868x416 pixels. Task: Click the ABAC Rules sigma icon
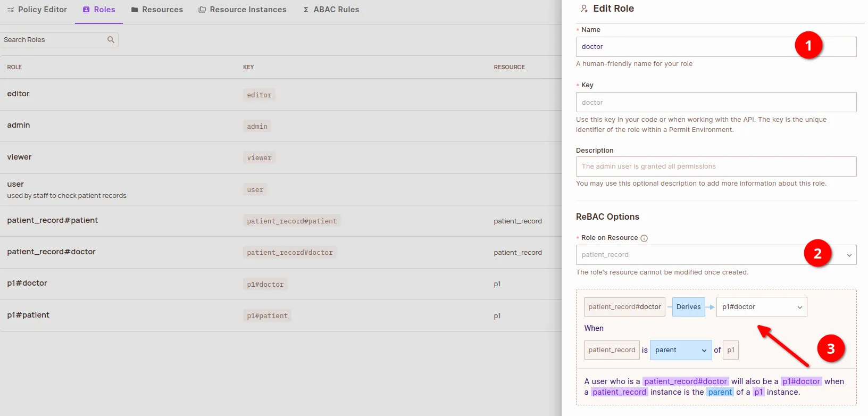(306, 10)
